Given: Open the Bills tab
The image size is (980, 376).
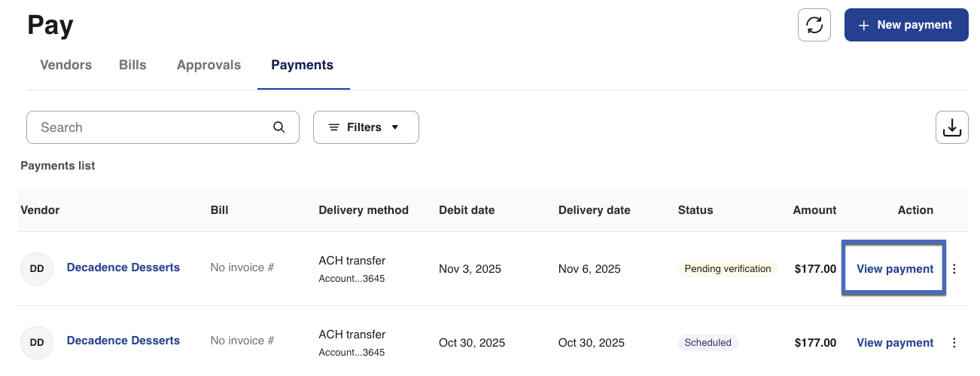Looking at the screenshot, I should pos(132,65).
